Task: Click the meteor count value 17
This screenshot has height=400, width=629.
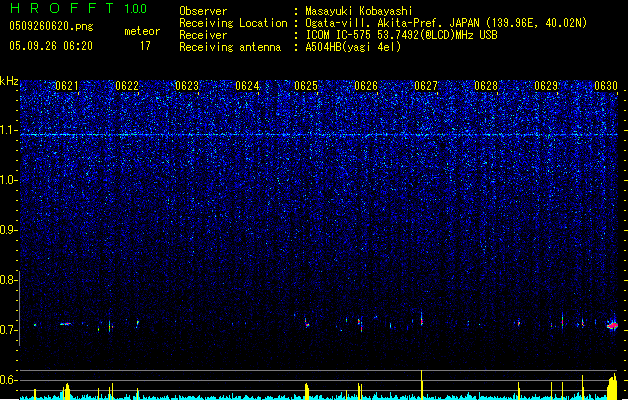Action: click(x=145, y=46)
